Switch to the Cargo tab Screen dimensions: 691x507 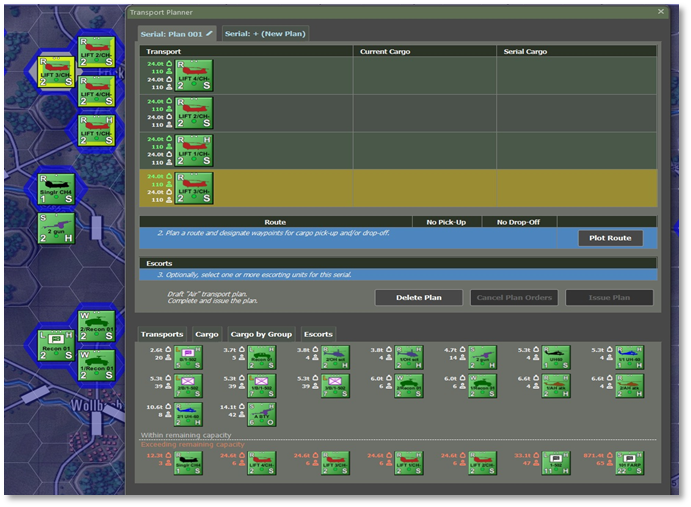[x=206, y=334]
